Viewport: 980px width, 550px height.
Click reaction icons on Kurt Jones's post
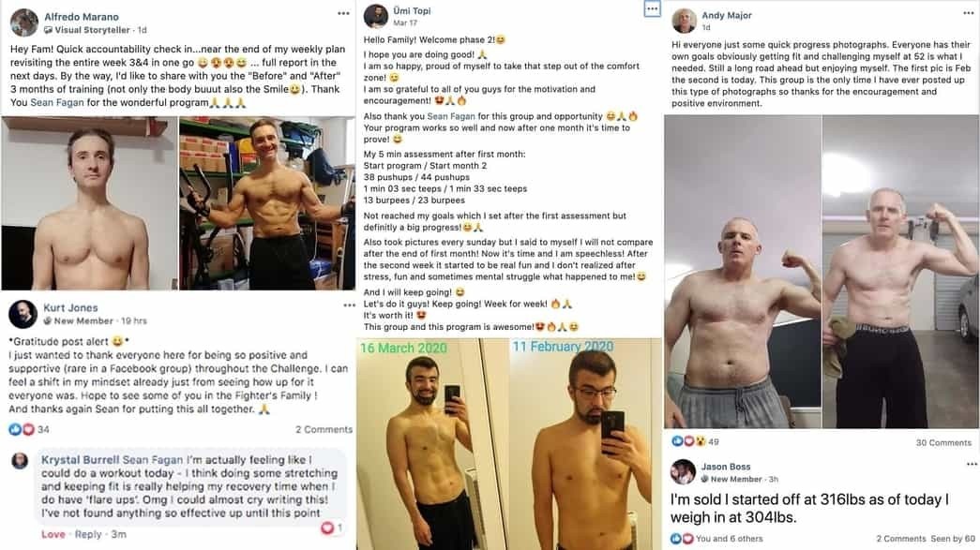(22, 429)
